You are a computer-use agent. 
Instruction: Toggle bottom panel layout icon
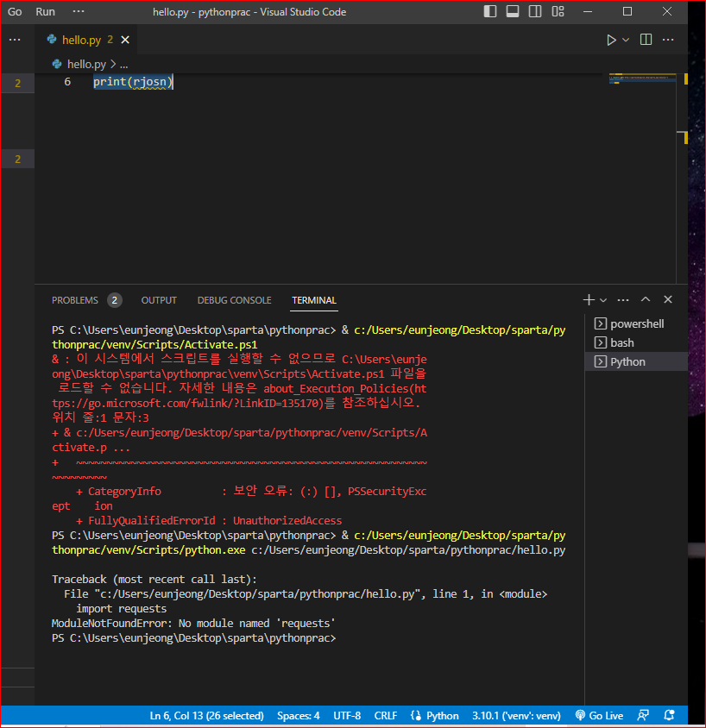513,11
